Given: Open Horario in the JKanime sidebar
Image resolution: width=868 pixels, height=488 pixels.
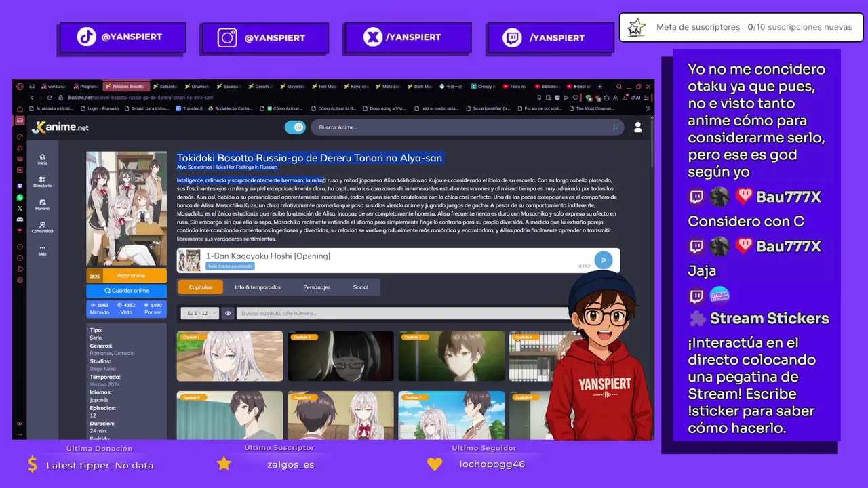Looking at the screenshot, I should click(42, 205).
